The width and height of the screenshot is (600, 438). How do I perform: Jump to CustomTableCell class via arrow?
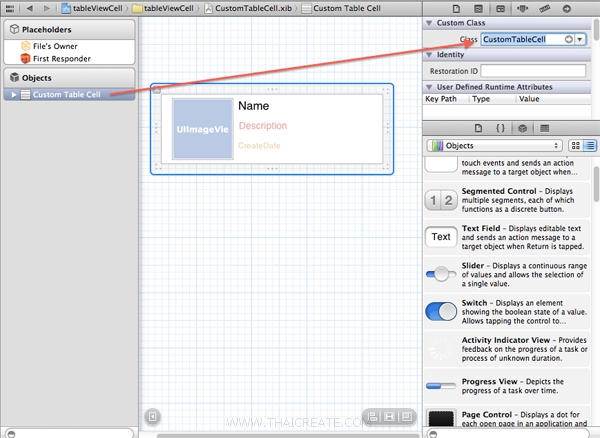pos(569,39)
